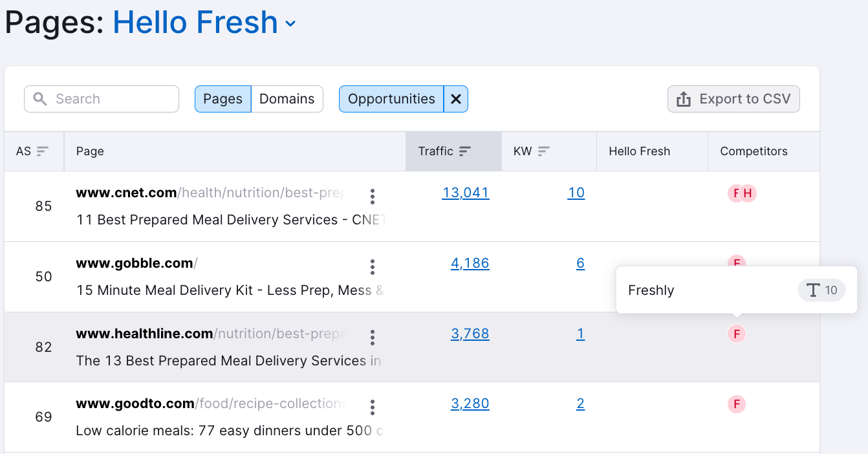Remove the Opportunities filter with X
This screenshot has height=454, width=868.
pos(456,99)
